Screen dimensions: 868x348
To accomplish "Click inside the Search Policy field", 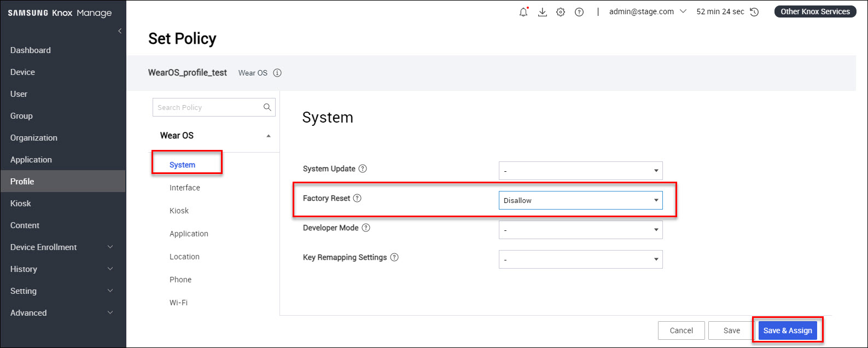I will pyautogui.click(x=208, y=107).
